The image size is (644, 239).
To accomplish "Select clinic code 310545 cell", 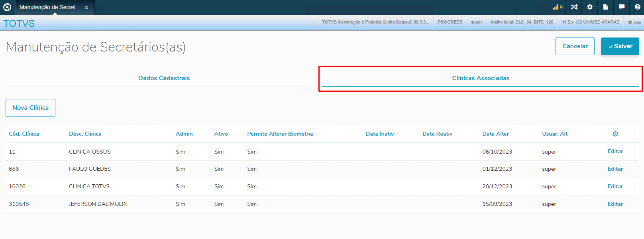I will click(19, 204).
